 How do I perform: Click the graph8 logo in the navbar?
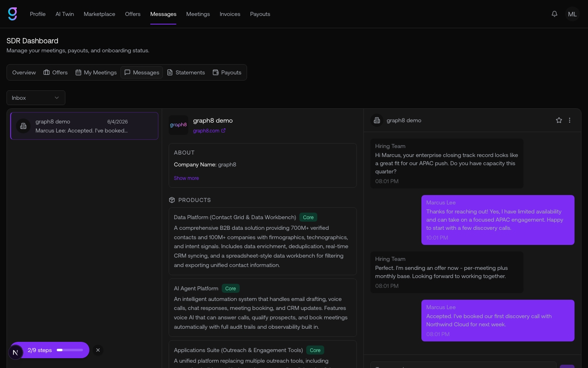pos(13,14)
